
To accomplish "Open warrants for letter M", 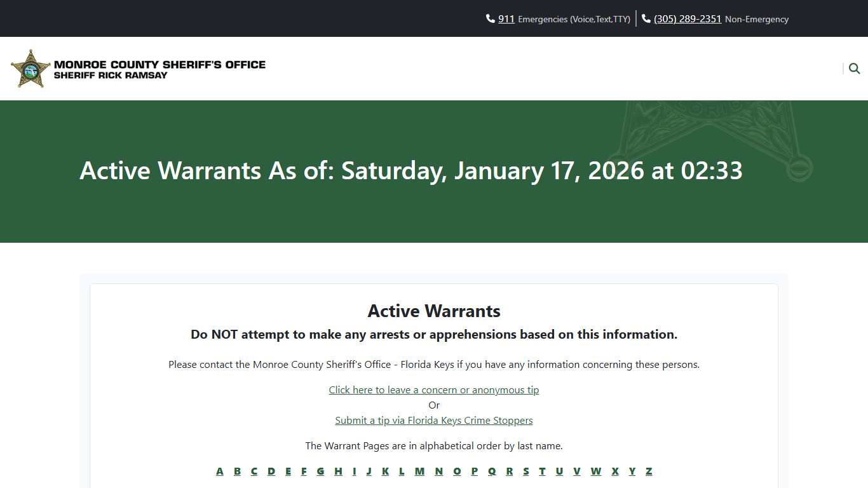I will pyautogui.click(x=419, y=471).
